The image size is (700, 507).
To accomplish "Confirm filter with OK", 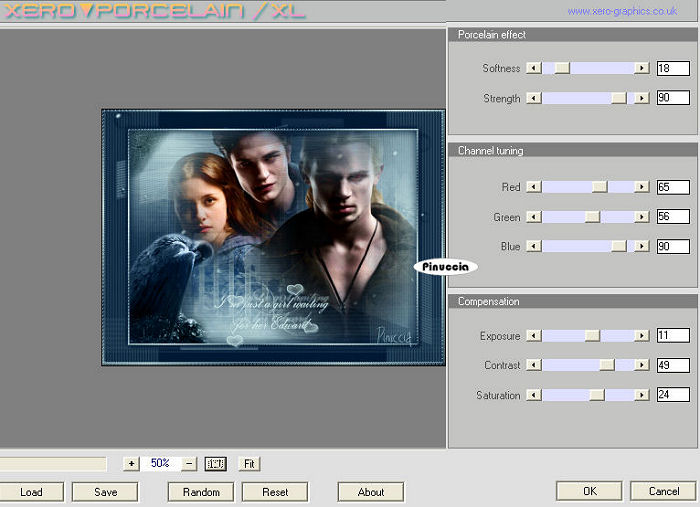I will point(589,491).
